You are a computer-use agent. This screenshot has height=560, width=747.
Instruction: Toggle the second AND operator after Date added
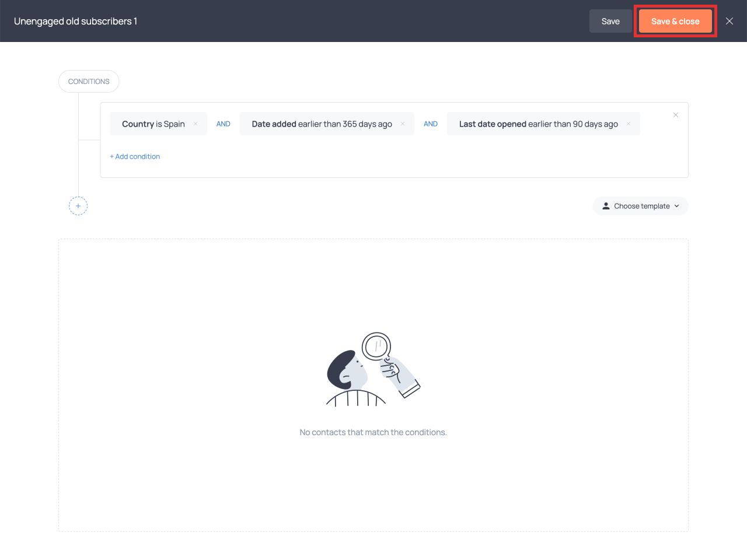coord(431,124)
